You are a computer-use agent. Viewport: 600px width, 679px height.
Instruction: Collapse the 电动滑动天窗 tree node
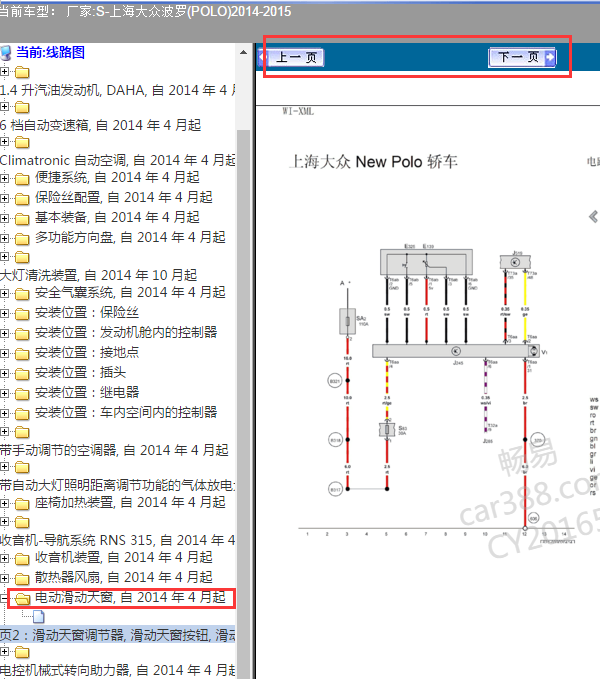[x=3, y=598]
